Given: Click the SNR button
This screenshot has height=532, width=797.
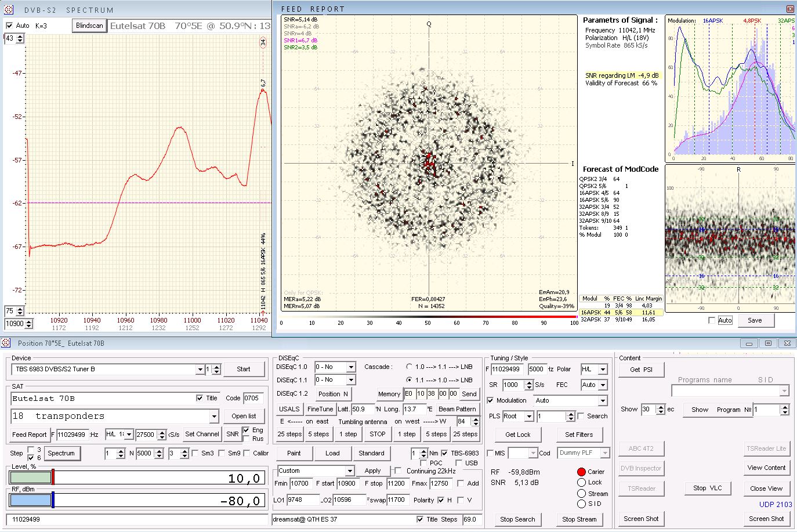Looking at the screenshot, I should coord(232,434).
